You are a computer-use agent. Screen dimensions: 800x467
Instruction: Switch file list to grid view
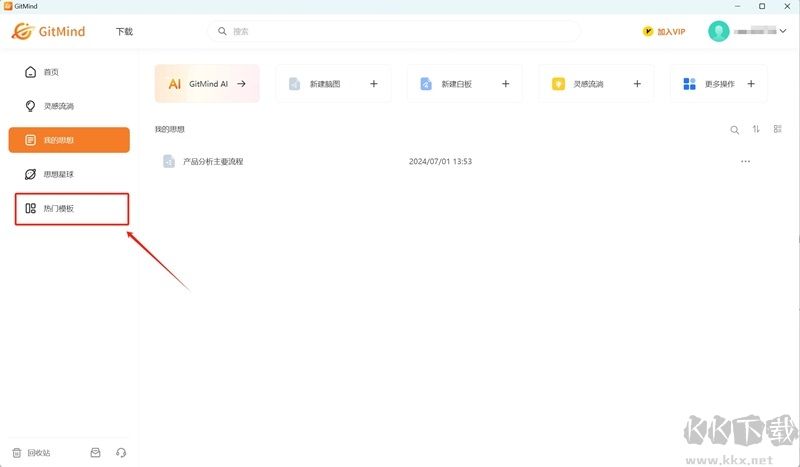coord(777,130)
